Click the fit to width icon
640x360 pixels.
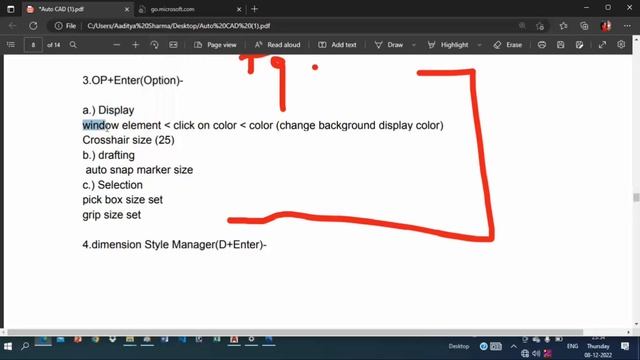pos(173,45)
